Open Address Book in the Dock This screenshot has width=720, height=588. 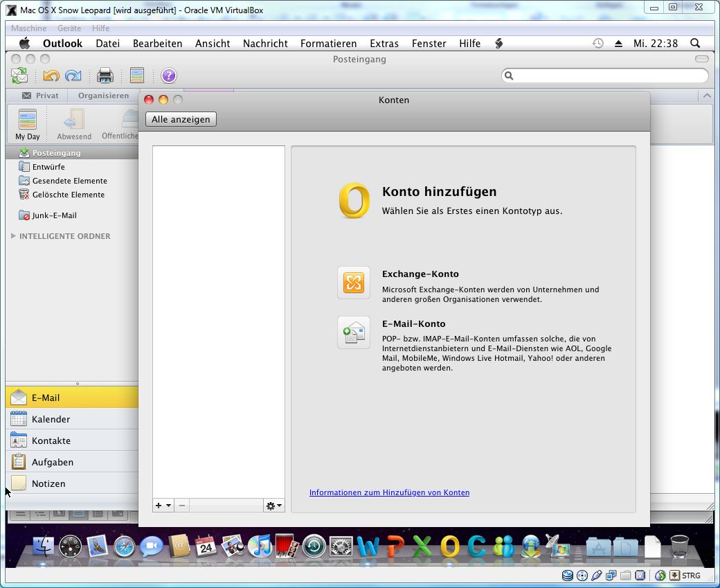tap(179, 546)
